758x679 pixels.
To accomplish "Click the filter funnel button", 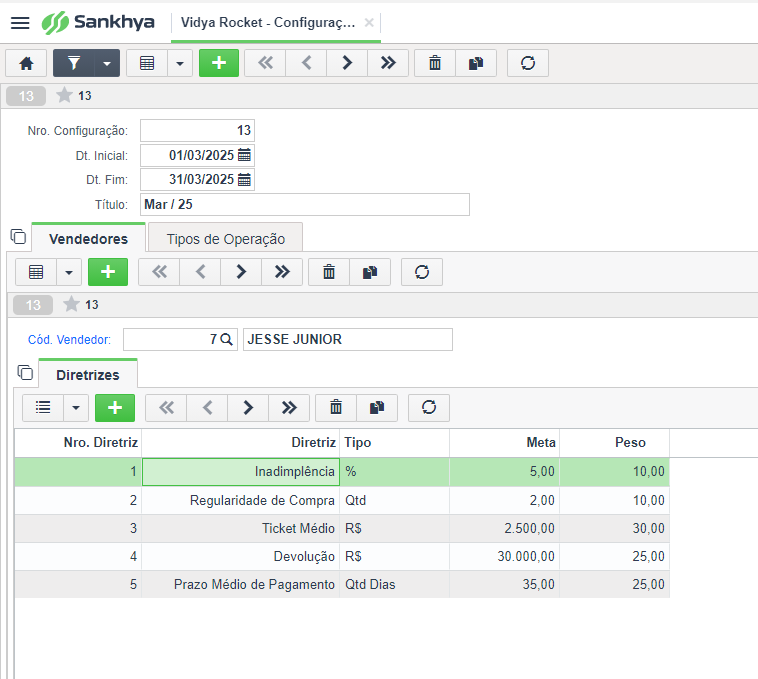I will [x=73, y=63].
